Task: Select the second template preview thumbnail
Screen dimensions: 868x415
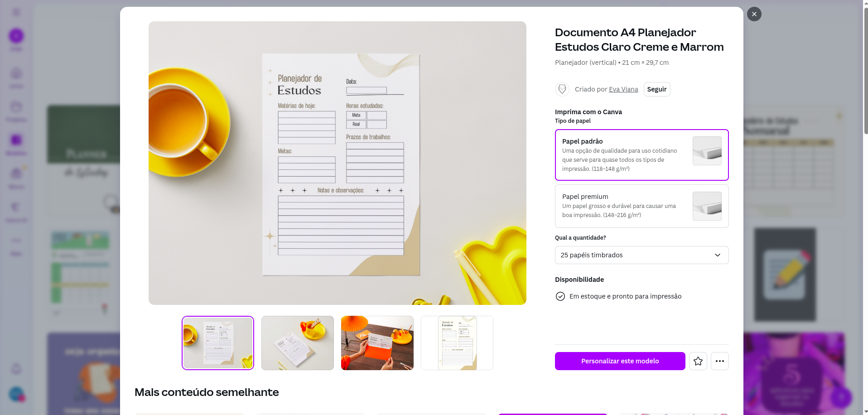Action: 297,343
